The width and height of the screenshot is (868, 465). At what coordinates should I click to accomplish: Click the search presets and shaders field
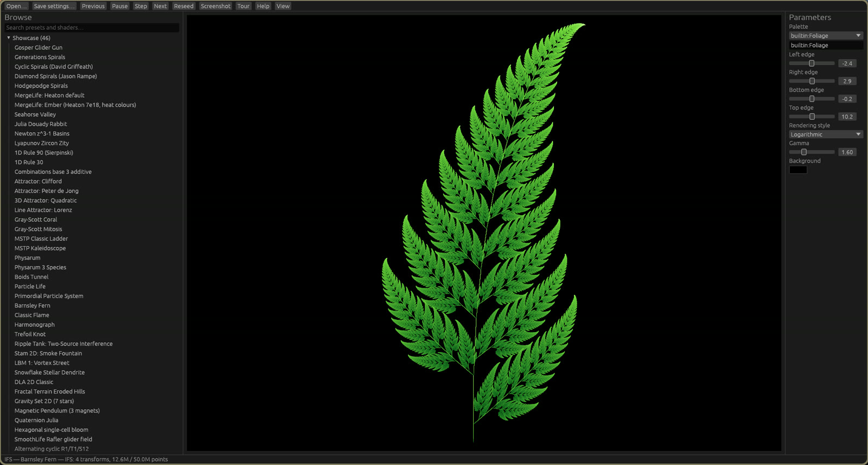click(x=92, y=28)
